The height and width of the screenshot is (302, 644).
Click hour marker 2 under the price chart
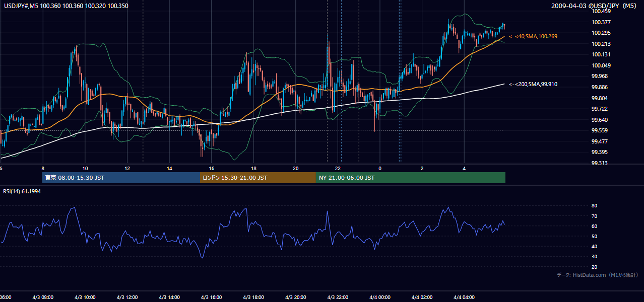coord(422,168)
